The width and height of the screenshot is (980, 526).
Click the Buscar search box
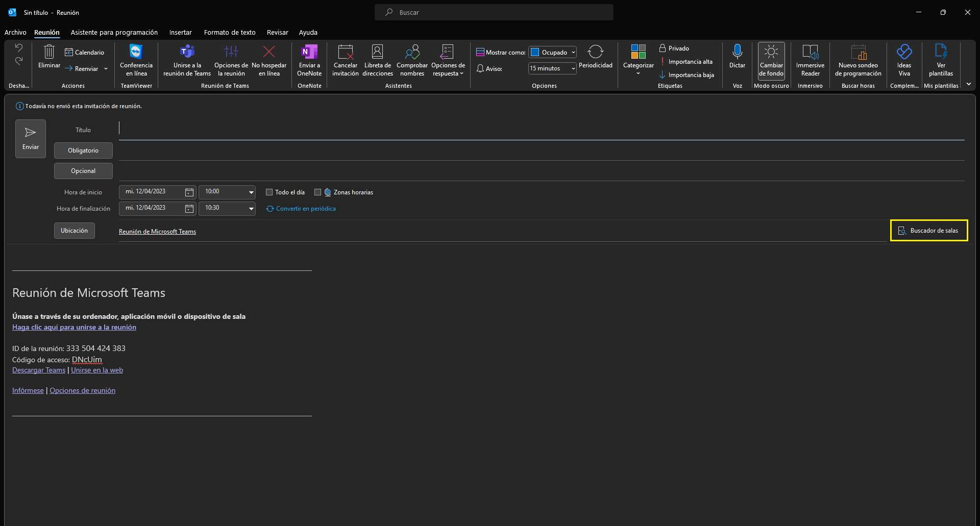click(x=494, y=12)
